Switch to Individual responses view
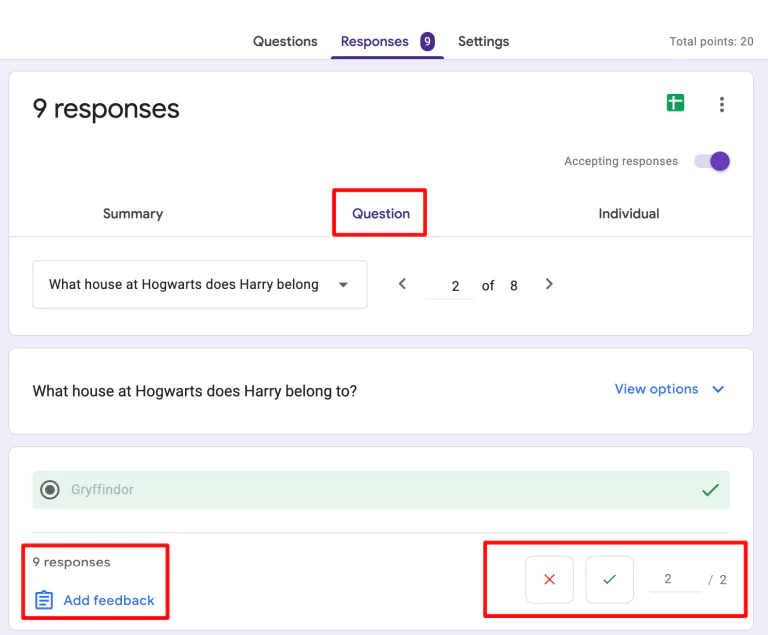 (629, 214)
